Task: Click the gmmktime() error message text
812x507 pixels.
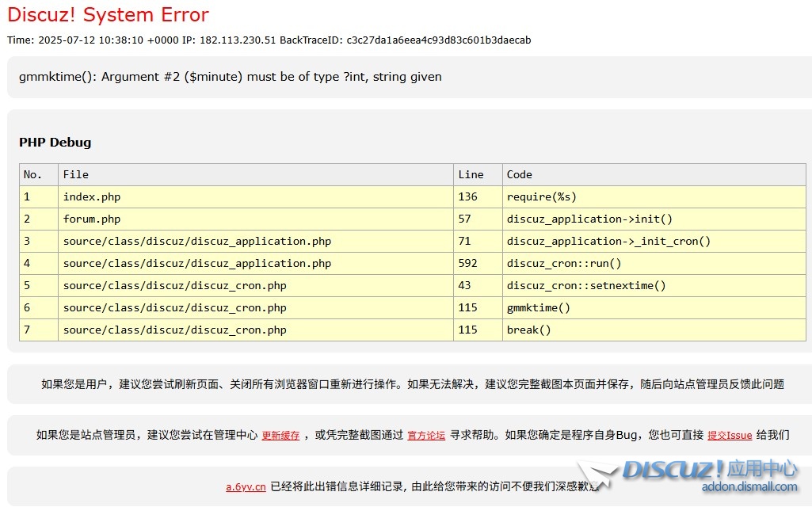Action: click(231, 77)
